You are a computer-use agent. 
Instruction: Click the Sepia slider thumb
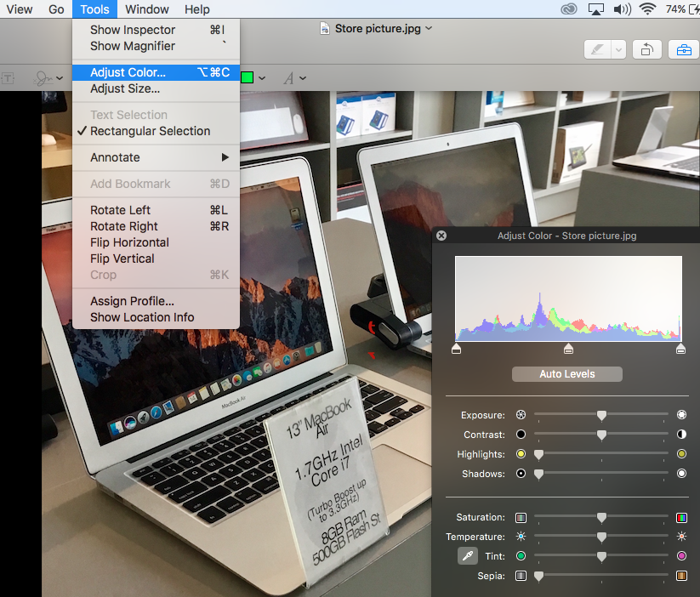coord(539,577)
